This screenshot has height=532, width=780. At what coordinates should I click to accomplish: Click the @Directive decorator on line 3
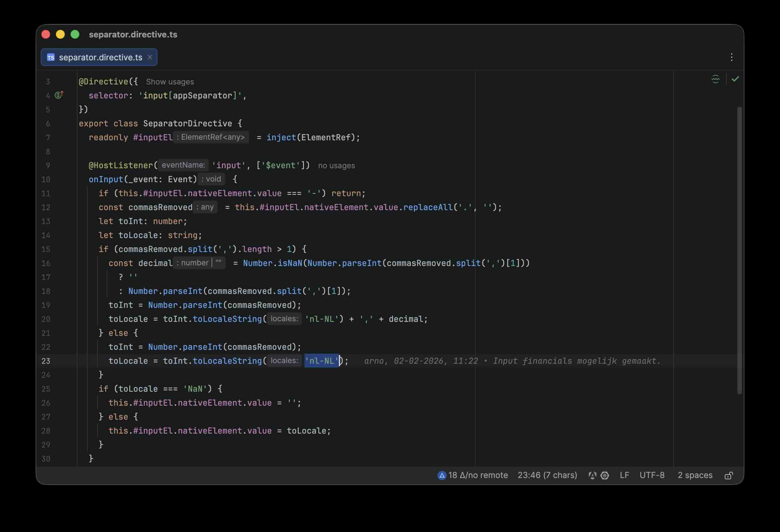103,82
